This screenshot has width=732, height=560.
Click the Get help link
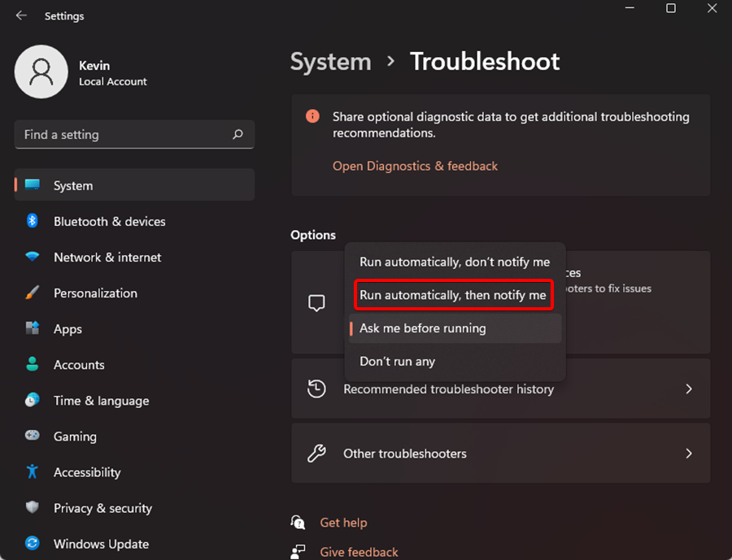(343, 522)
